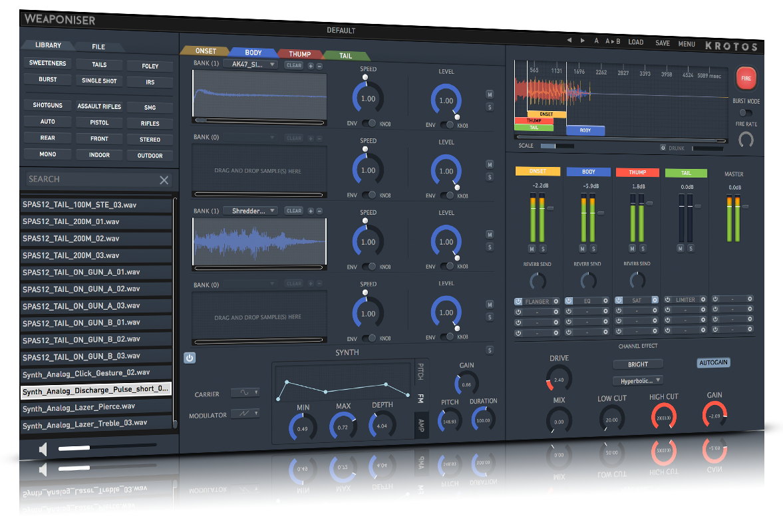Open the ASSAULT RIFLES category
Screen dimensions: 783x532
[x=98, y=106]
